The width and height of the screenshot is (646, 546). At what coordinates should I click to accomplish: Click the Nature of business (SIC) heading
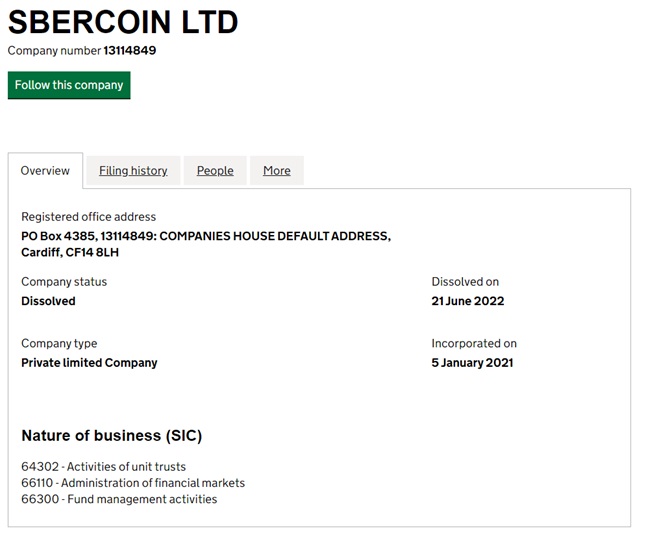click(112, 436)
